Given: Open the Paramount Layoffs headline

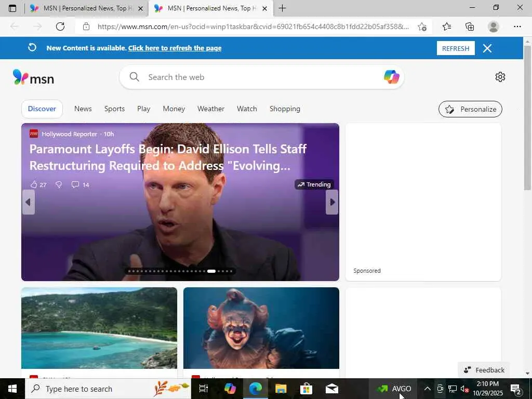Looking at the screenshot, I should [168, 157].
